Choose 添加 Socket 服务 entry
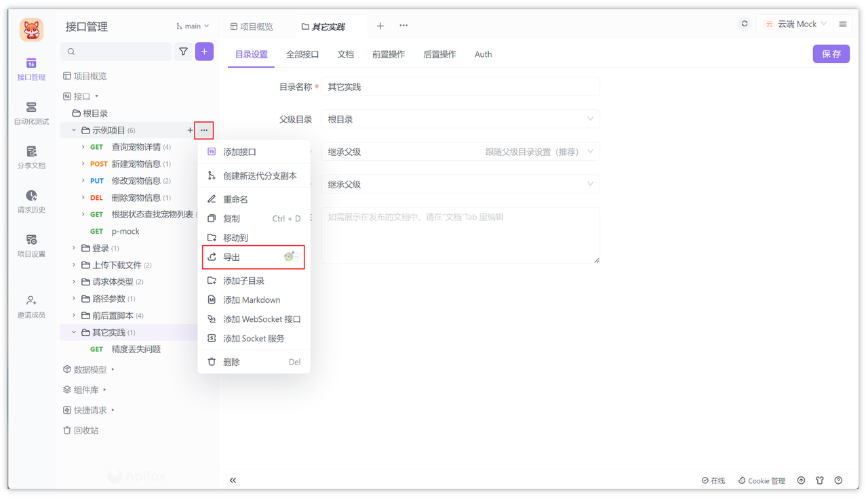The height and width of the screenshot is (498, 868). tap(254, 338)
